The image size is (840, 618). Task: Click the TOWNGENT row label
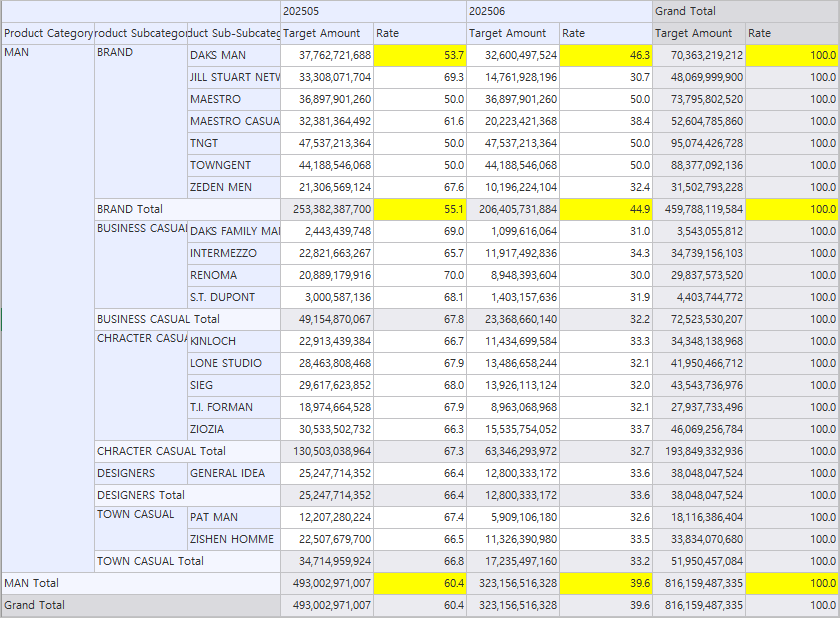pos(234,165)
